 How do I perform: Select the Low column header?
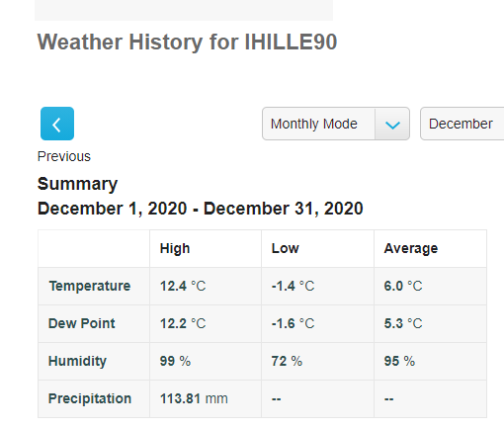tap(286, 248)
